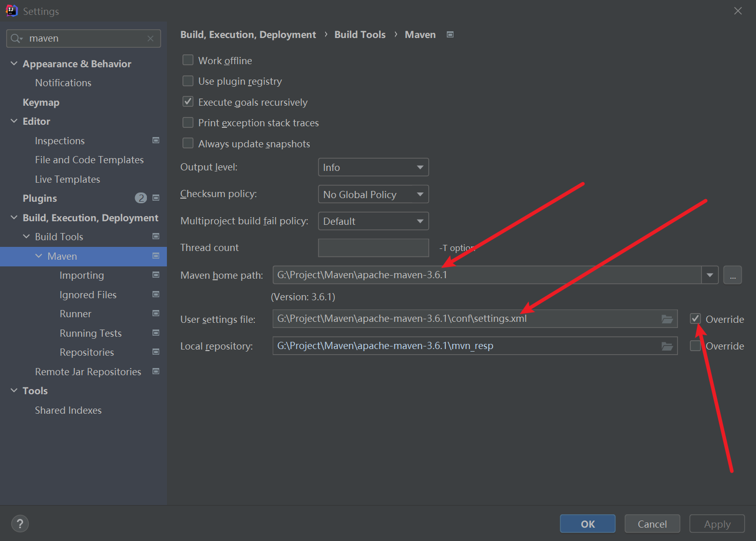Viewport: 756px width, 541px height.
Task: Click the search magnifier icon in settings search
Action: click(16, 38)
